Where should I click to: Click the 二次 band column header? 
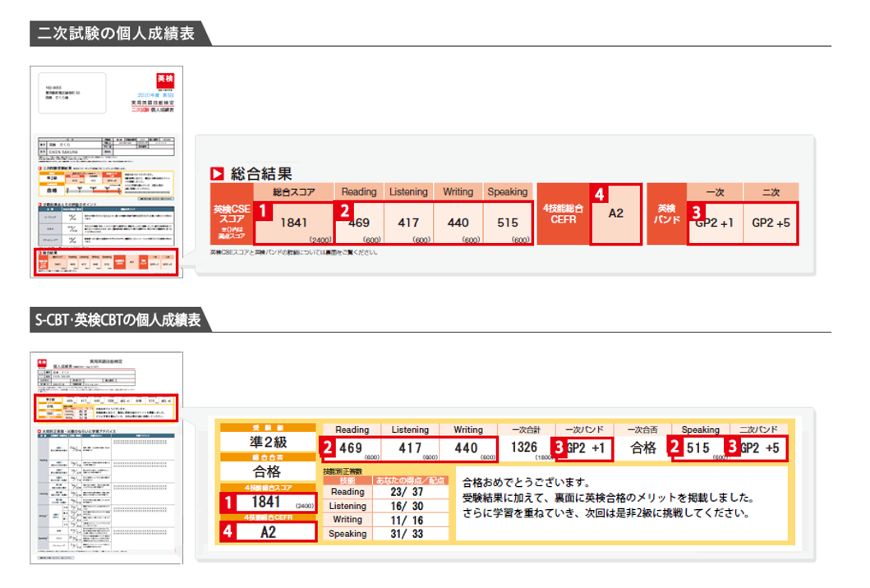point(771,192)
